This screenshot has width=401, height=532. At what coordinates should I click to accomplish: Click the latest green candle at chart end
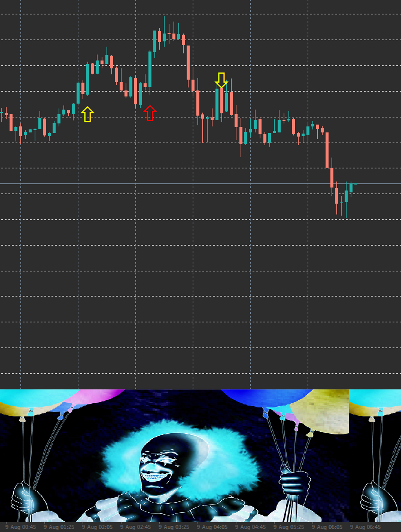[351, 189]
